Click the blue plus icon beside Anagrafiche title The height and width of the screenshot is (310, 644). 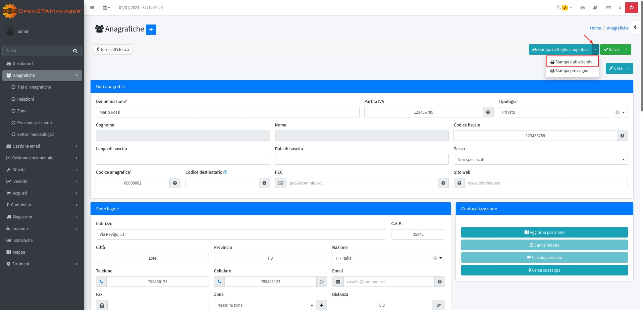coord(151,30)
